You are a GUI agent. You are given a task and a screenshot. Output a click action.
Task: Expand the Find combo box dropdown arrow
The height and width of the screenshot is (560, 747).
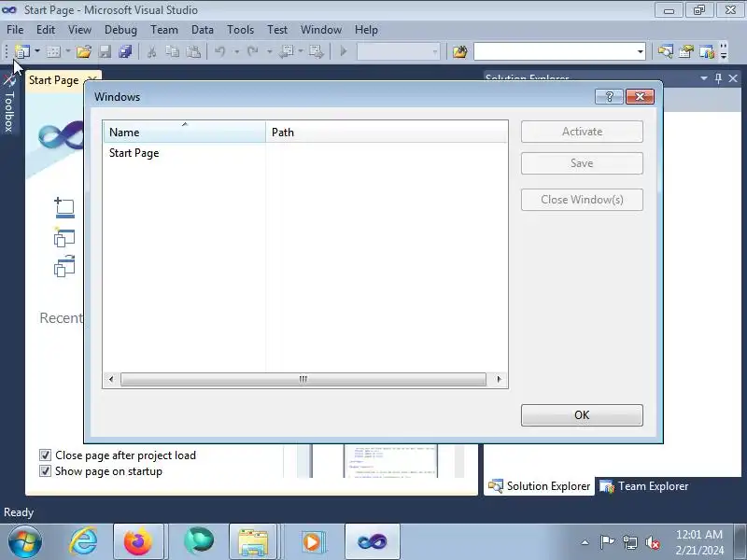[641, 51]
